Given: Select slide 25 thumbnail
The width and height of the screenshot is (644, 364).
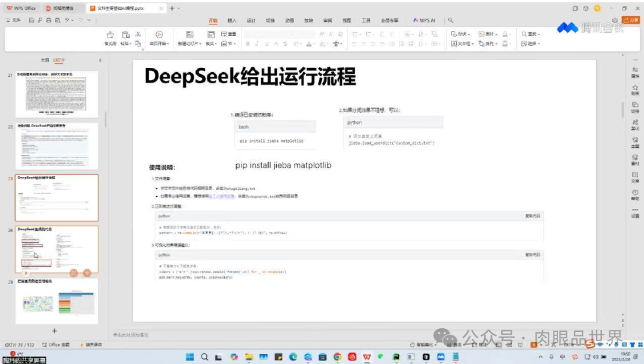Looking at the screenshot, I should pos(57,301).
